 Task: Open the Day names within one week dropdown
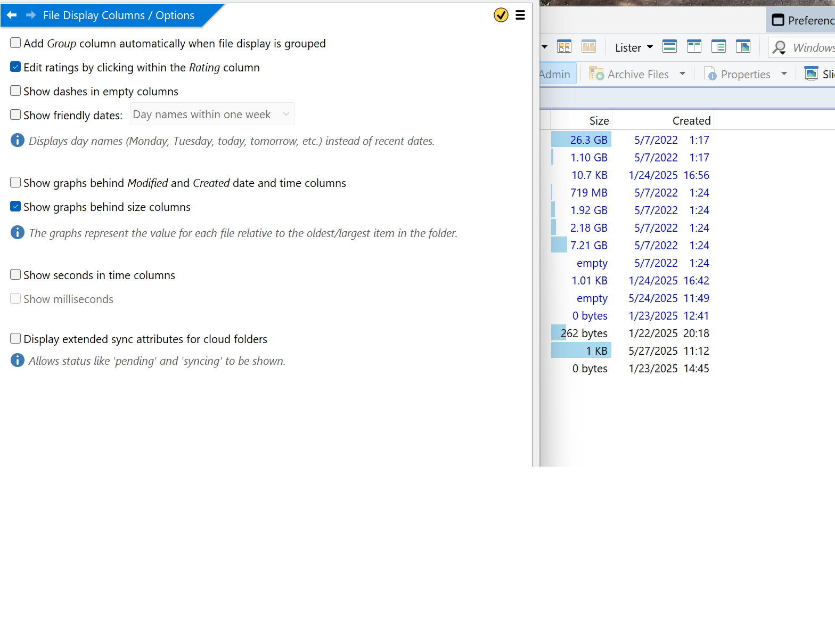[x=212, y=114]
